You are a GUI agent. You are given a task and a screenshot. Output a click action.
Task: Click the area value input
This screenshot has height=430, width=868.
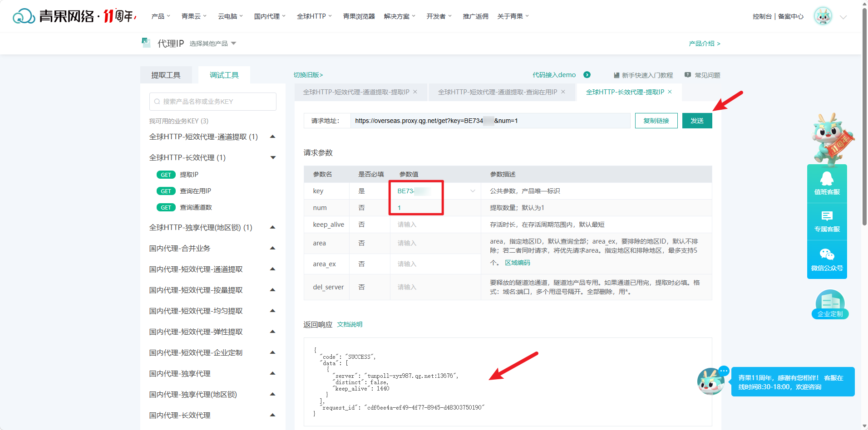click(435, 243)
